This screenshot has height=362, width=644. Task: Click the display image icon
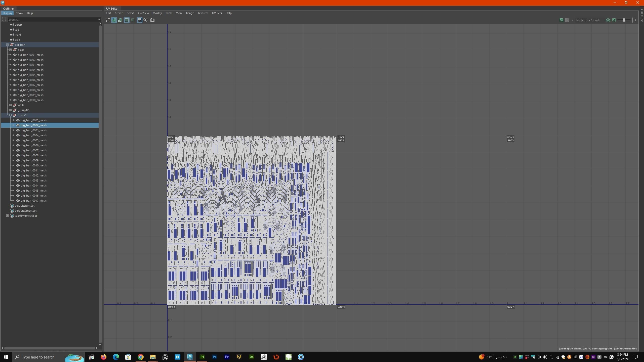pyautogui.click(x=561, y=20)
